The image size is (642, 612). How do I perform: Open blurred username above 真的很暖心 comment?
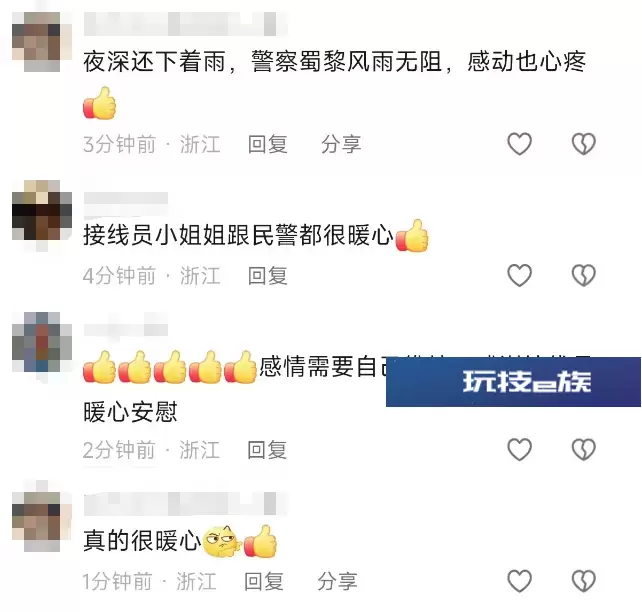(185, 504)
